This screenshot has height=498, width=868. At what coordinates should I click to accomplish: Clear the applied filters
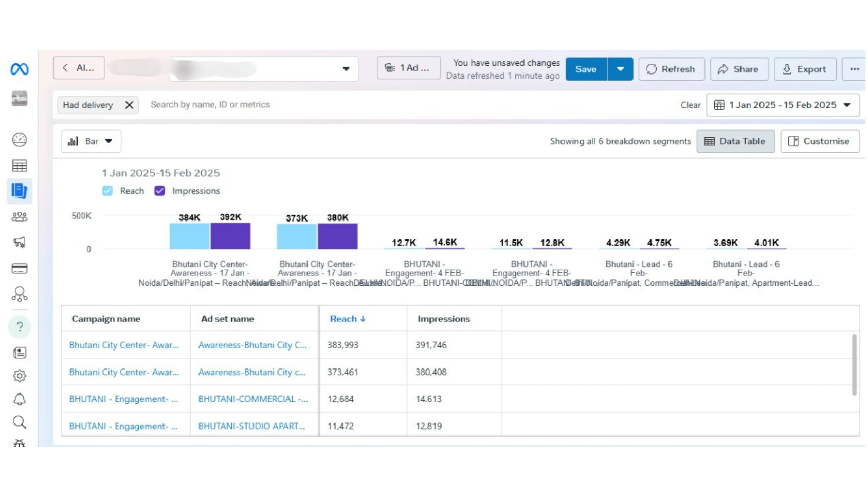click(x=690, y=105)
